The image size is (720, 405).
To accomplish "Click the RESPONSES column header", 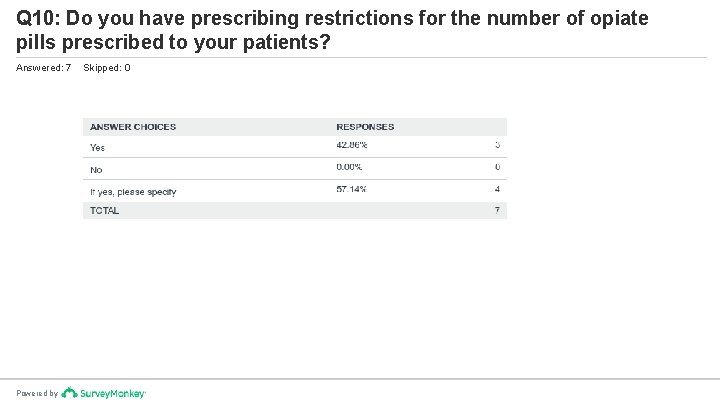I will (x=365, y=127).
